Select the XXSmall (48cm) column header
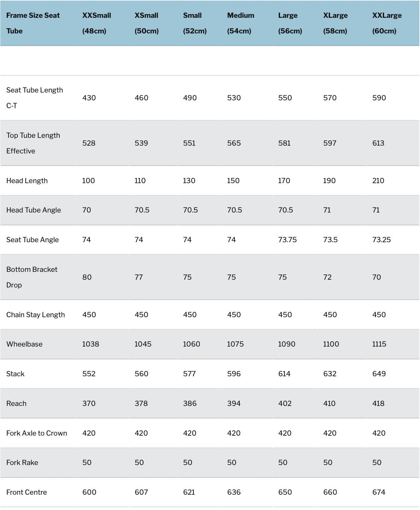 tap(97, 23)
